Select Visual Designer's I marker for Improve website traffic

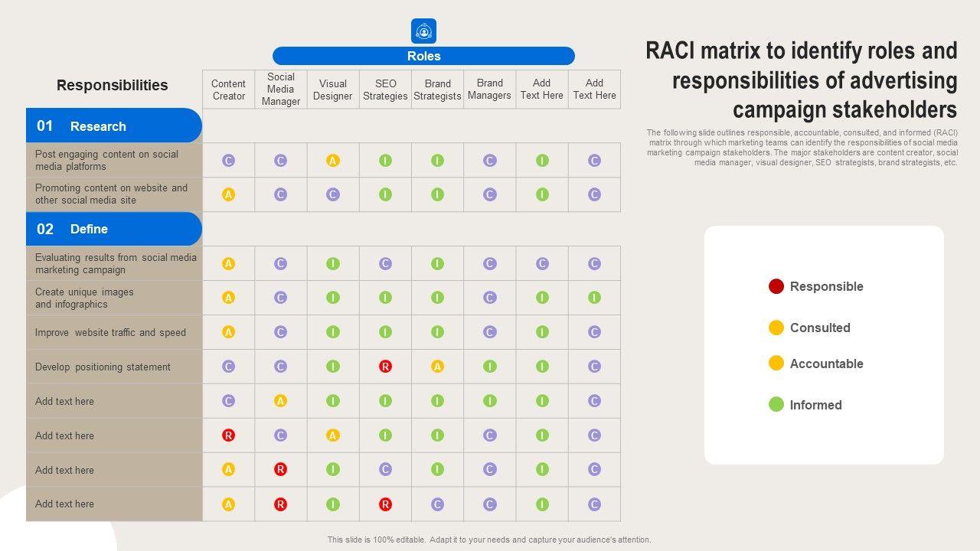point(333,332)
